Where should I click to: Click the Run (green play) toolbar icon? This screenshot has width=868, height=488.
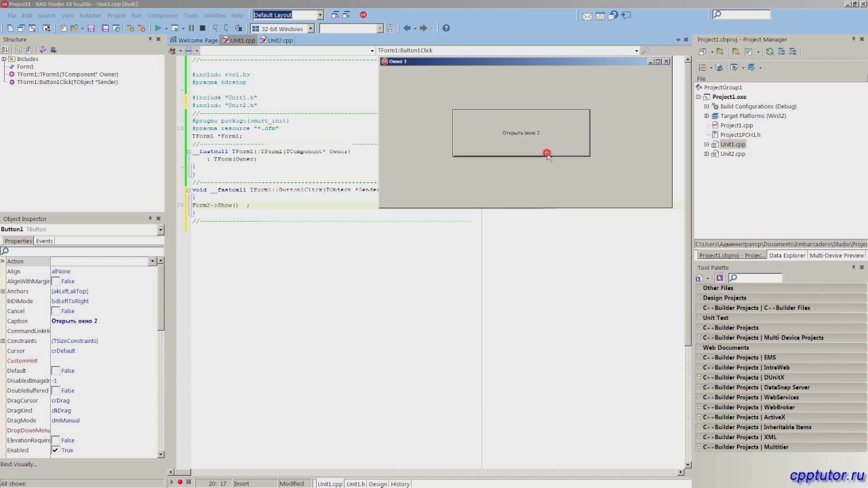158,28
